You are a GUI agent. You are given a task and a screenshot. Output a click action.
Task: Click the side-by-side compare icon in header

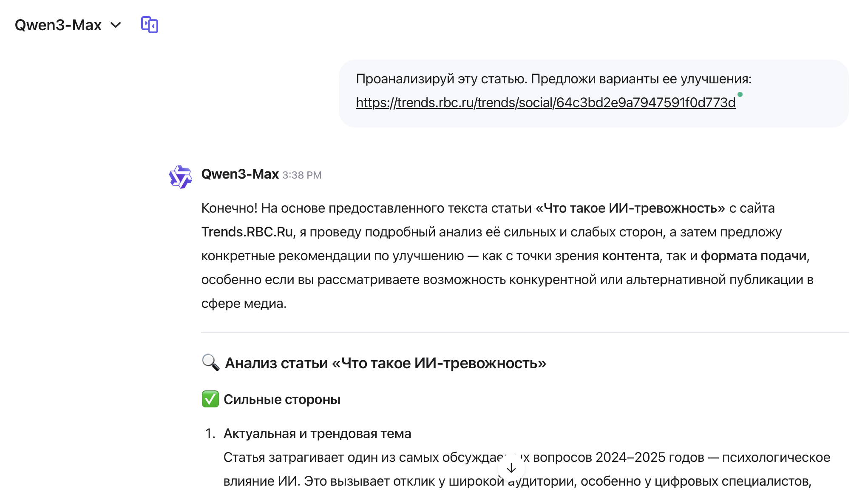click(x=150, y=25)
